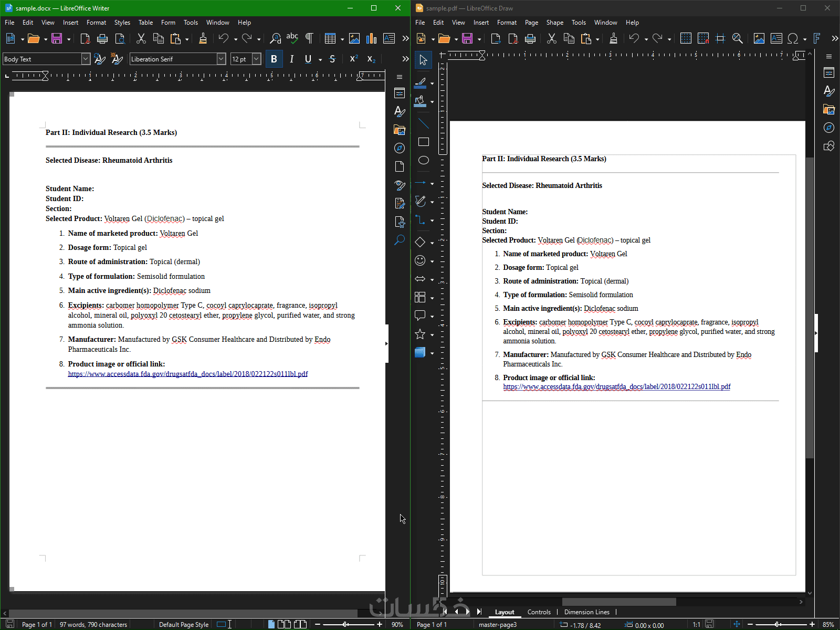This screenshot has height=630, width=840.
Task: Click Page 1 of 1 in Writer status bar
Action: click(x=37, y=625)
